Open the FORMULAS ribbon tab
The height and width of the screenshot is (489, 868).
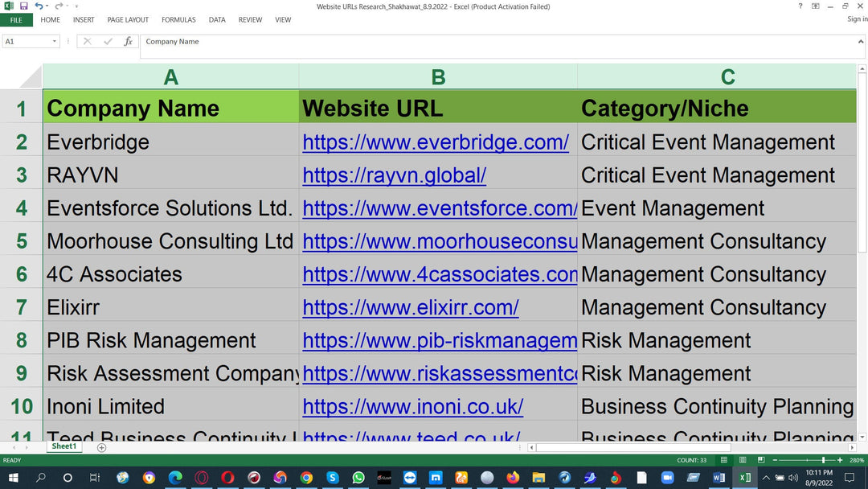click(x=178, y=20)
